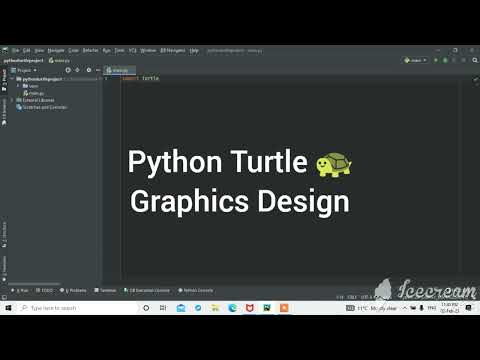Open the Windows Start menu

[8, 308]
